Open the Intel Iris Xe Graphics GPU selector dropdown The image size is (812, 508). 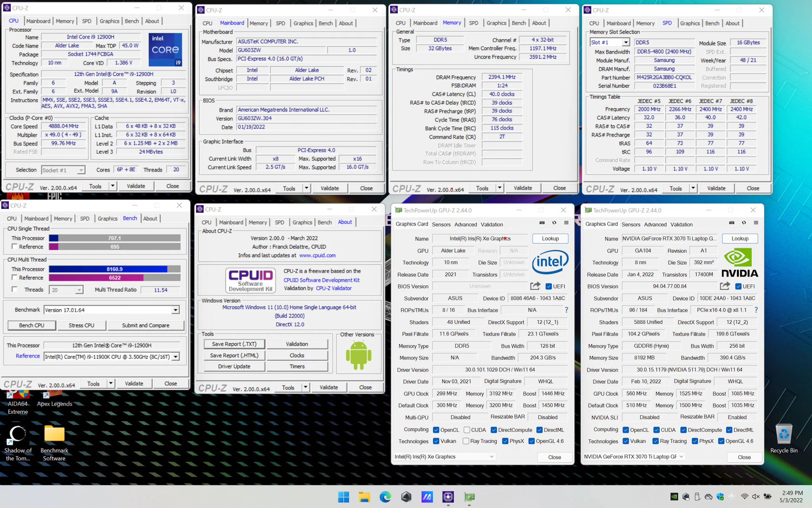pyautogui.click(x=444, y=457)
